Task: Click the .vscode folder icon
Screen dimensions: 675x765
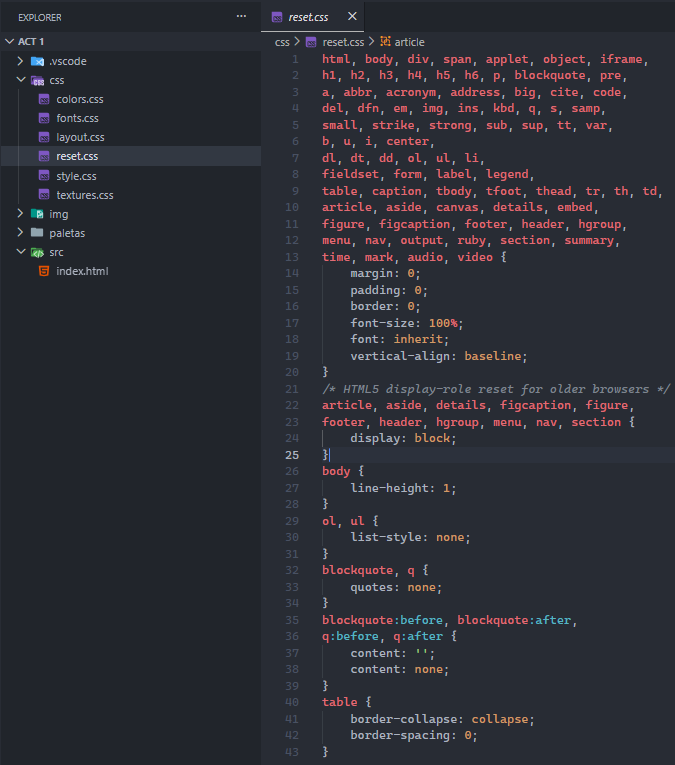Action: (x=37, y=61)
